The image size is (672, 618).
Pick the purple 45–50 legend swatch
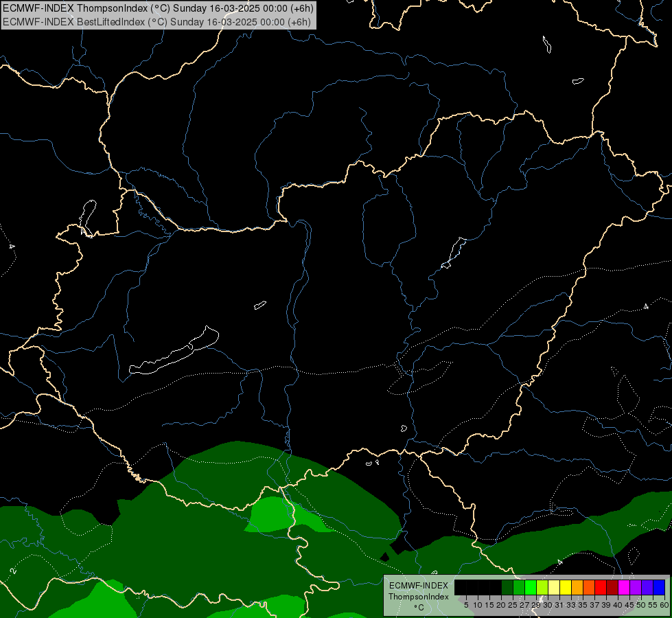pyautogui.click(x=636, y=587)
